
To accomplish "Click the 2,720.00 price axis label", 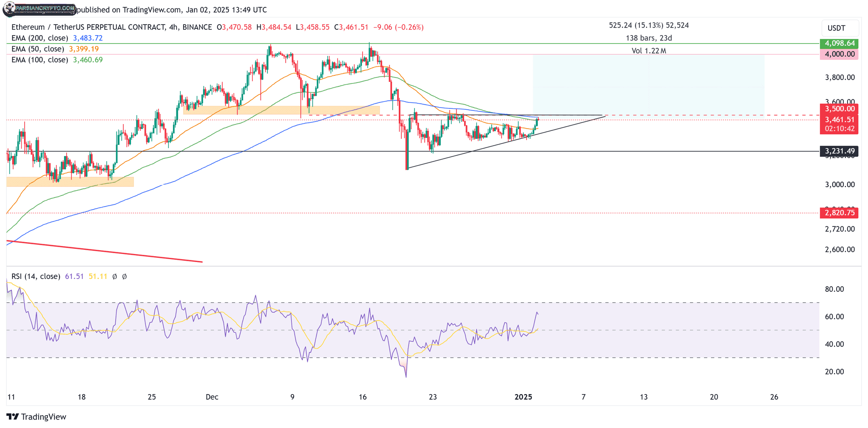I will [x=840, y=229].
